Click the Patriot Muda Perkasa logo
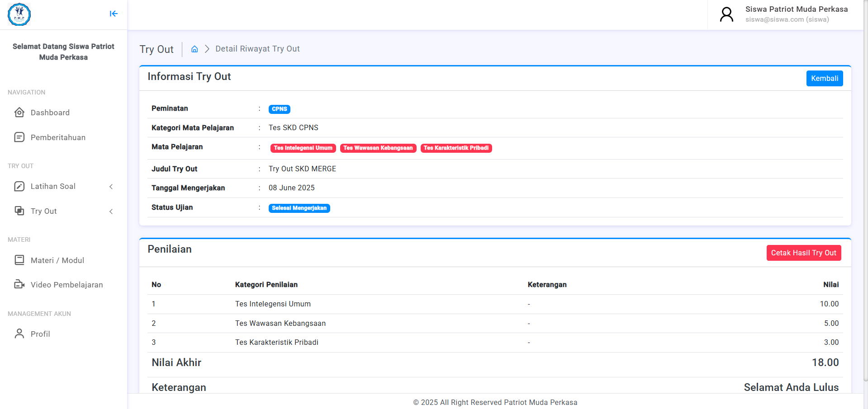Screen dimensions: 868x409 coord(19,14)
